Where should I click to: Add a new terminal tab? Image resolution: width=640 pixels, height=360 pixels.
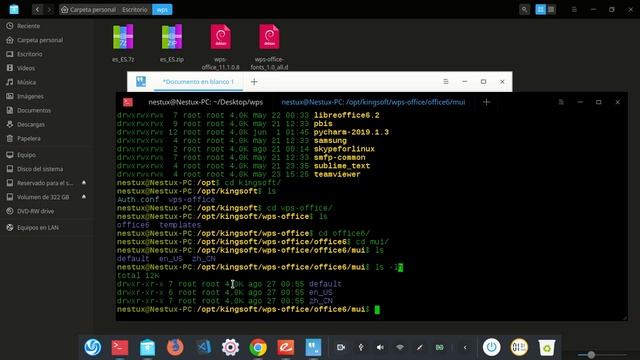[x=486, y=102]
